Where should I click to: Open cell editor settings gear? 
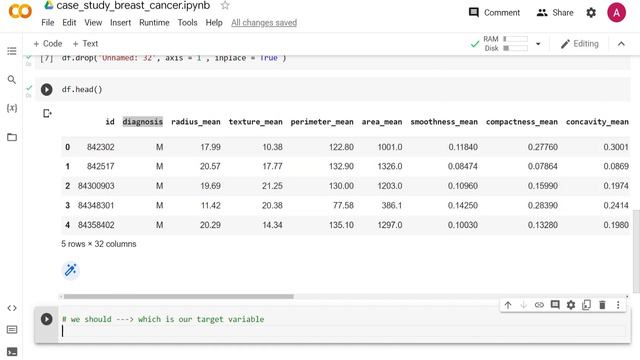click(x=571, y=305)
